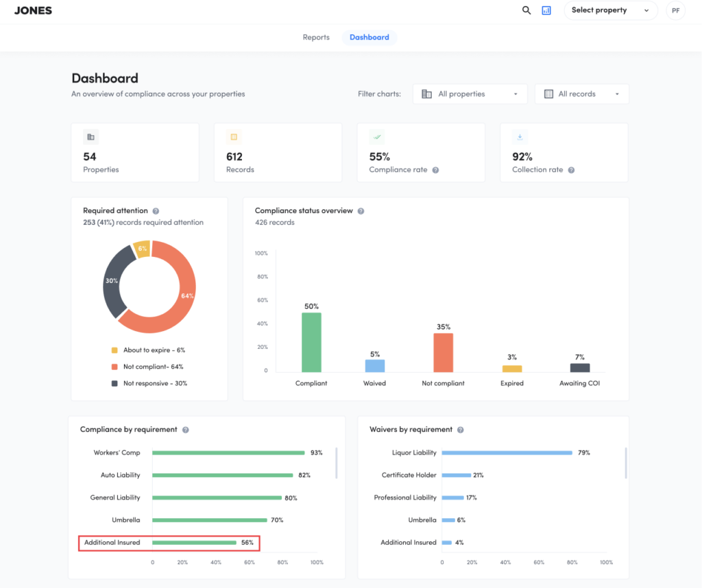Expand the All records filter dropdown
The height and width of the screenshot is (588, 702).
click(x=581, y=94)
